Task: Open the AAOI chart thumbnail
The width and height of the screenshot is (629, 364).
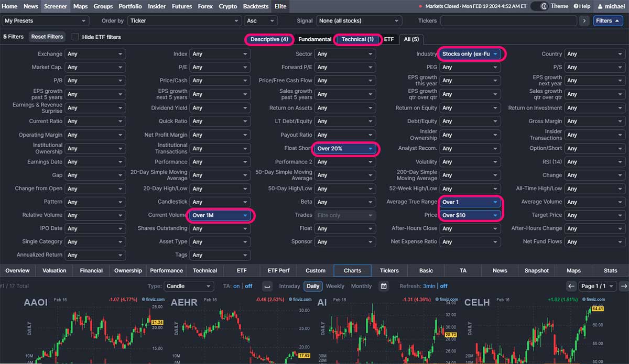Action: pos(94,330)
